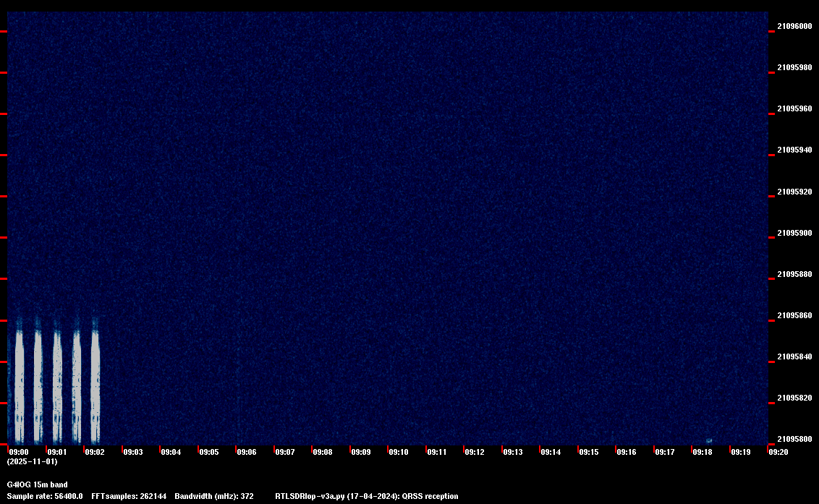
Task: Click the 21095840 frequency label
Action: (795, 356)
